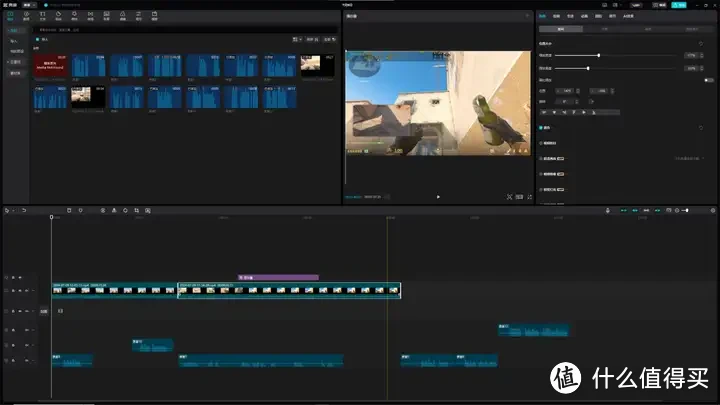Viewport: 720px width, 405px height.
Task: Select the red Media Not Found thumbnail
Action: [50, 65]
